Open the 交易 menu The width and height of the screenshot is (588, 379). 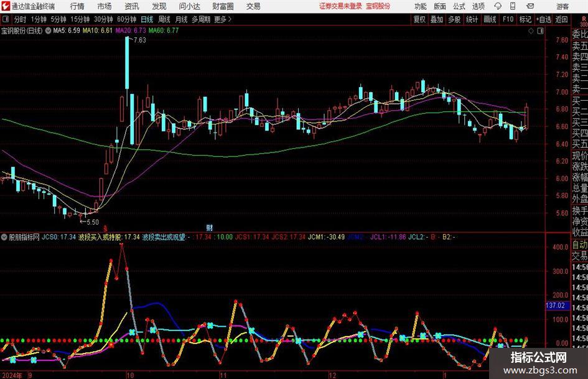click(253, 6)
